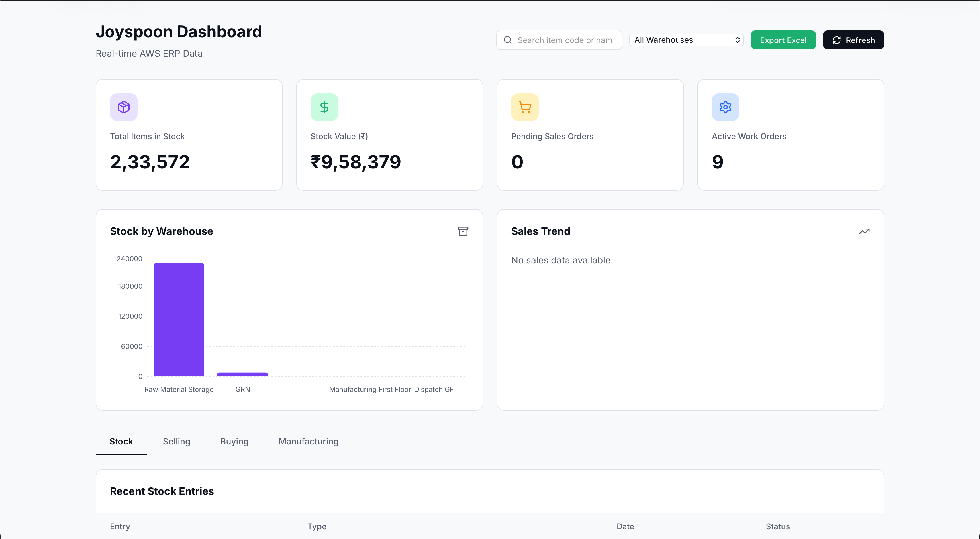Click the green dollar icon in Stock Value card
Screen dimensions: 980x539
coord(324,107)
